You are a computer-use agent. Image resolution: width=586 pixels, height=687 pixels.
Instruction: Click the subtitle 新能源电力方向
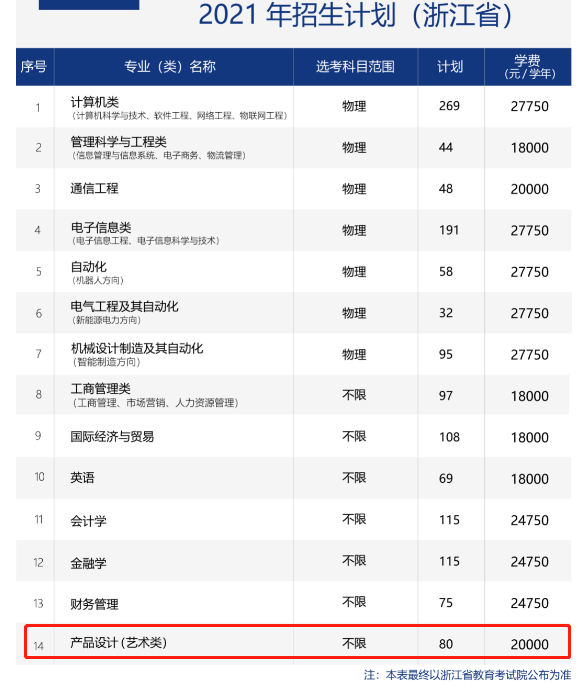[x=107, y=320]
